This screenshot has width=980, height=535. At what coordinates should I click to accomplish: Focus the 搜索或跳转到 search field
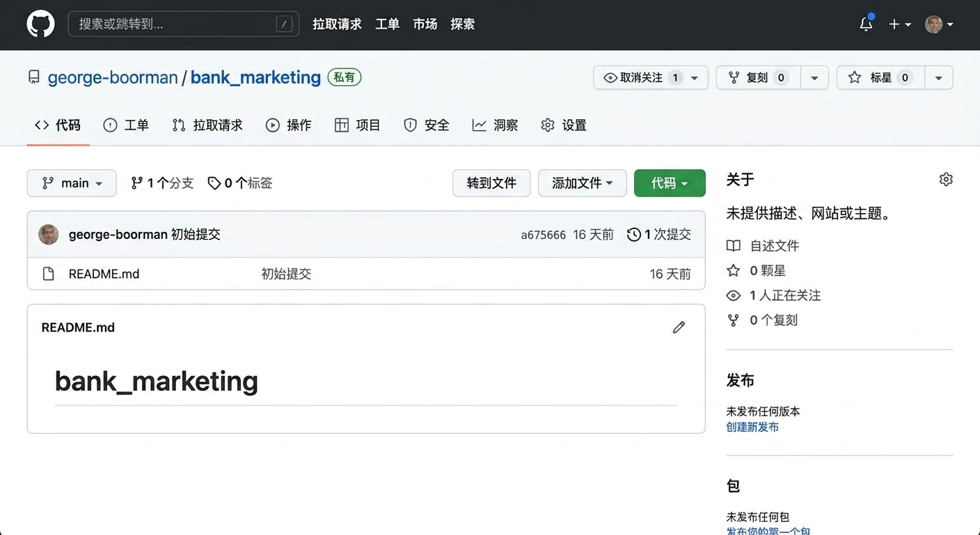click(184, 24)
